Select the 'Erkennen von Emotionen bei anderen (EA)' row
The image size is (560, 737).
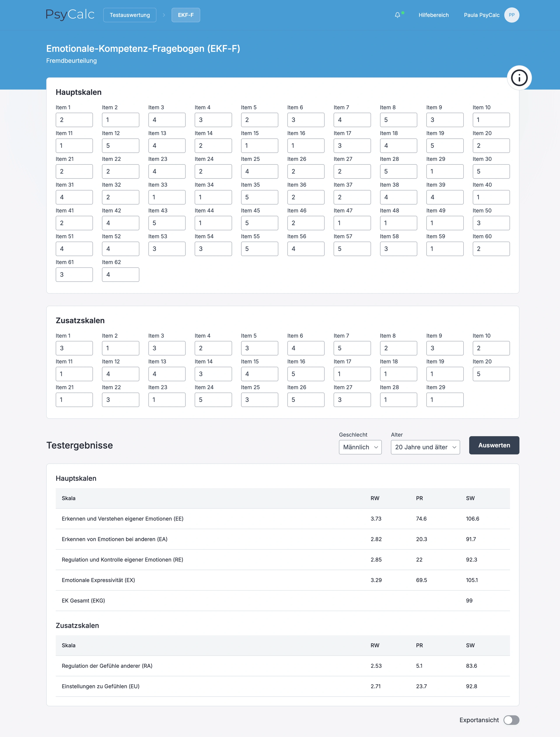(x=283, y=539)
